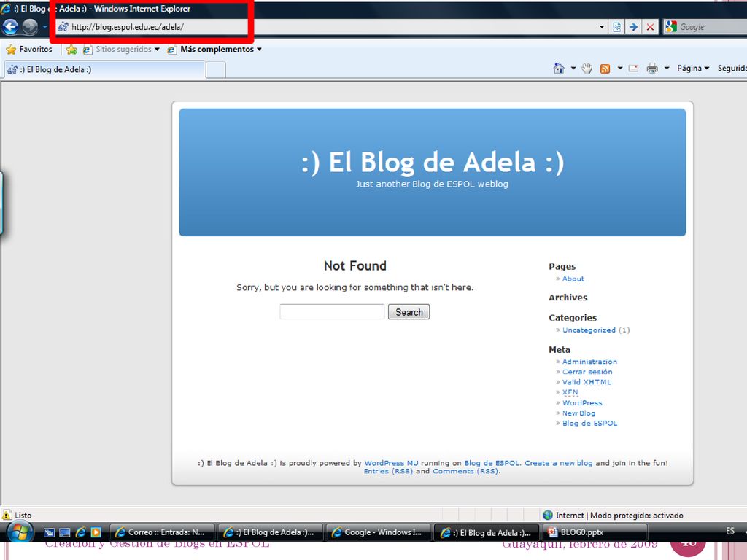Click the add to favorites bar icon
The image size is (747, 560).
tap(71, 50)
